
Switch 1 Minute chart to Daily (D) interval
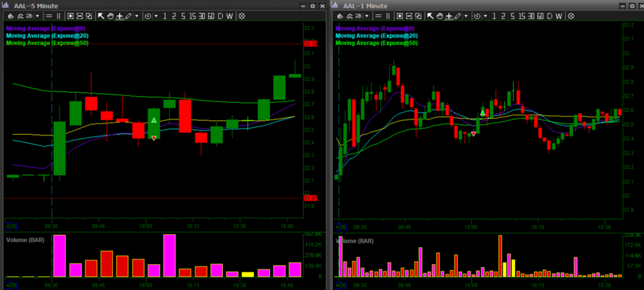click(551, 15)
